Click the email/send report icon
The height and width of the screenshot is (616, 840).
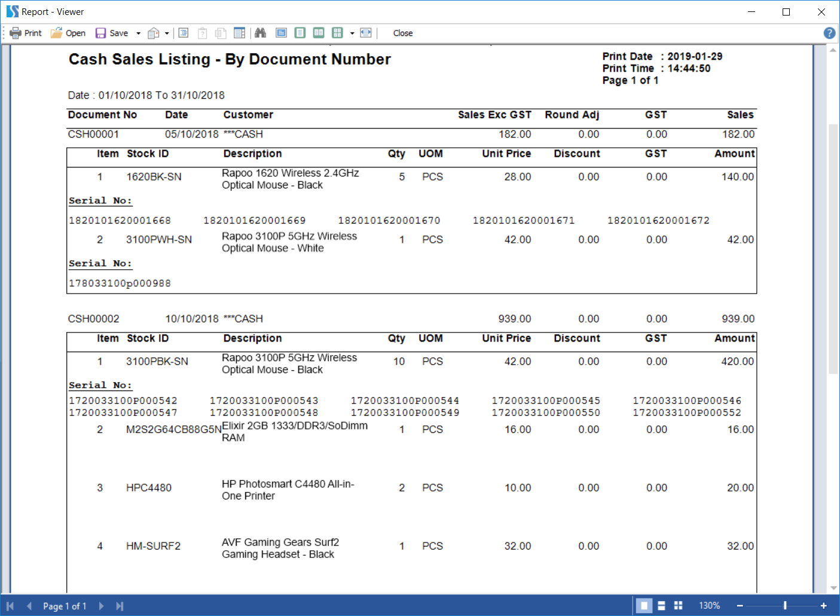[x=154, y=33]
